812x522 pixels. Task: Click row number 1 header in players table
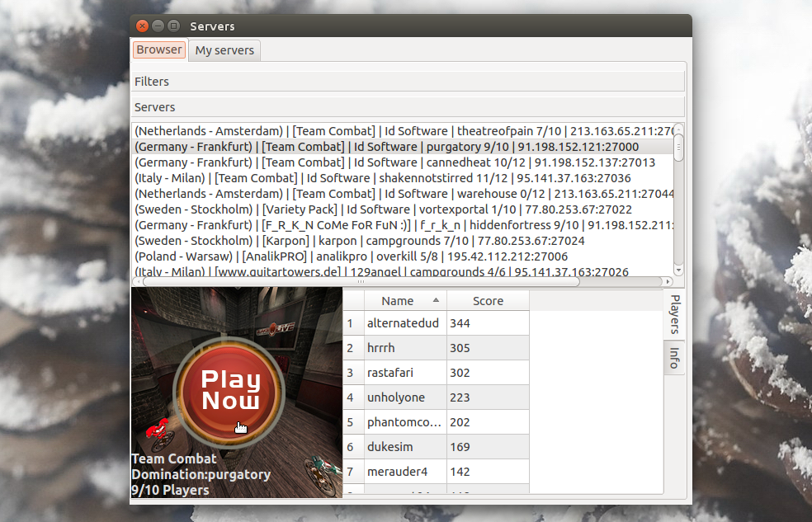(353, 322)
